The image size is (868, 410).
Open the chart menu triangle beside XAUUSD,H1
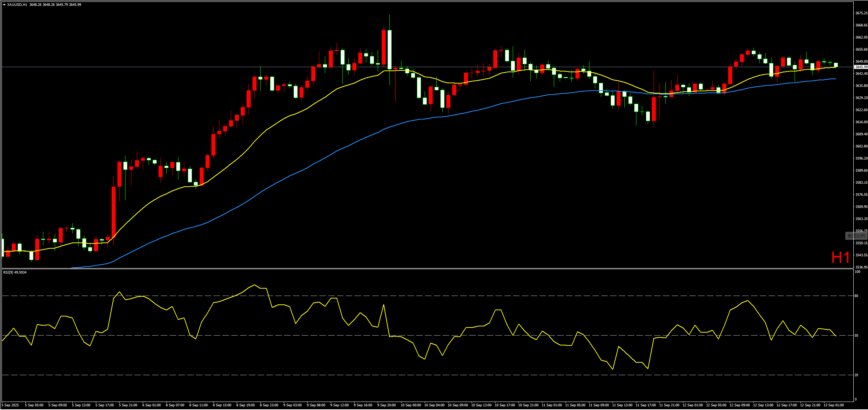pyautogui.click(x=4, y=5)
